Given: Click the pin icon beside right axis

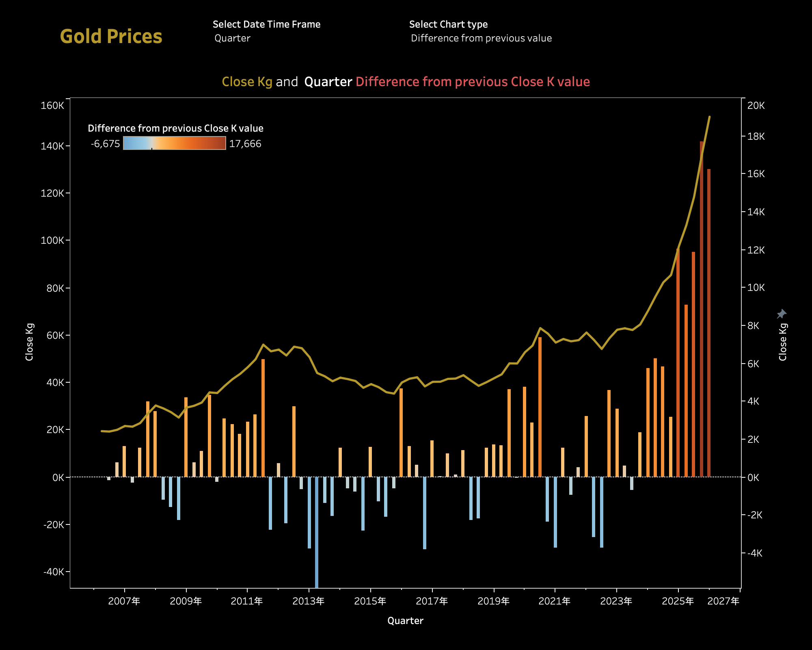Looking at the screenshot, I should point(782,314).
